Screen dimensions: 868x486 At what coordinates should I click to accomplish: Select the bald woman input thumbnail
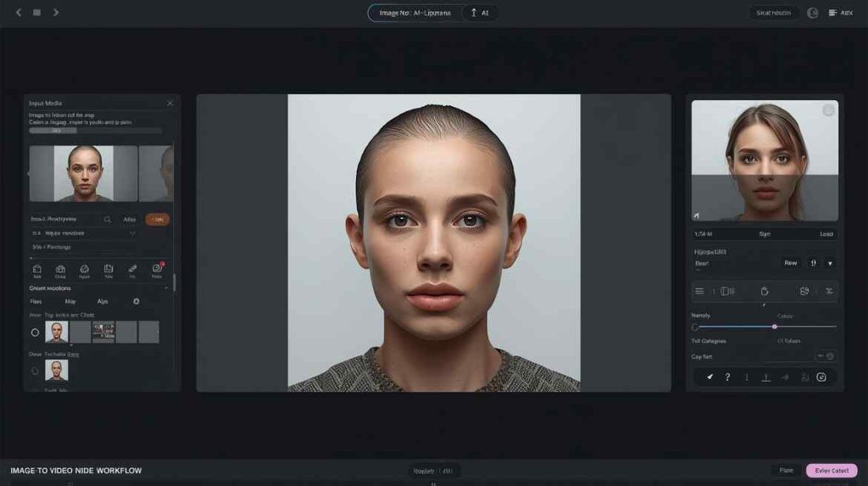(x=84, y=174)
